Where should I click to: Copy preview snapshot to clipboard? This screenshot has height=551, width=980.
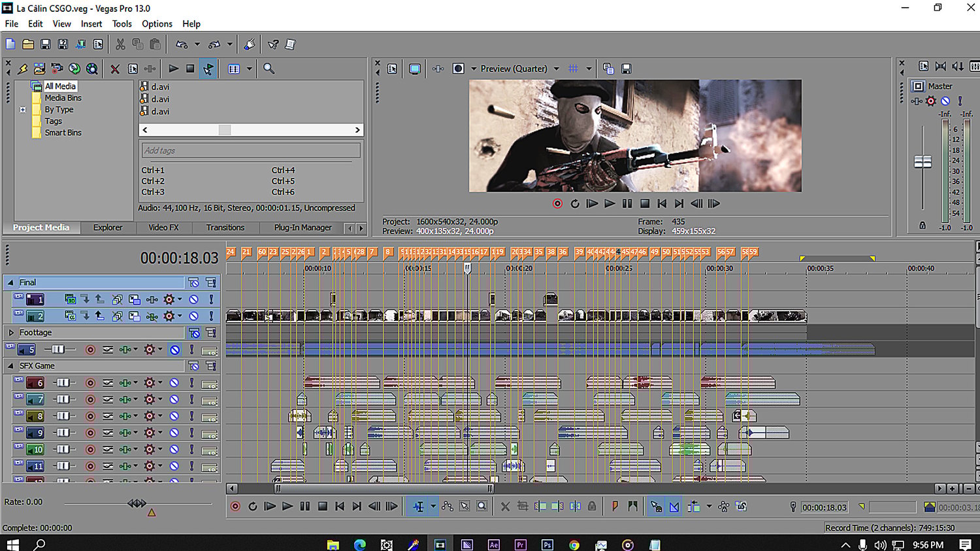coord(608,69)
